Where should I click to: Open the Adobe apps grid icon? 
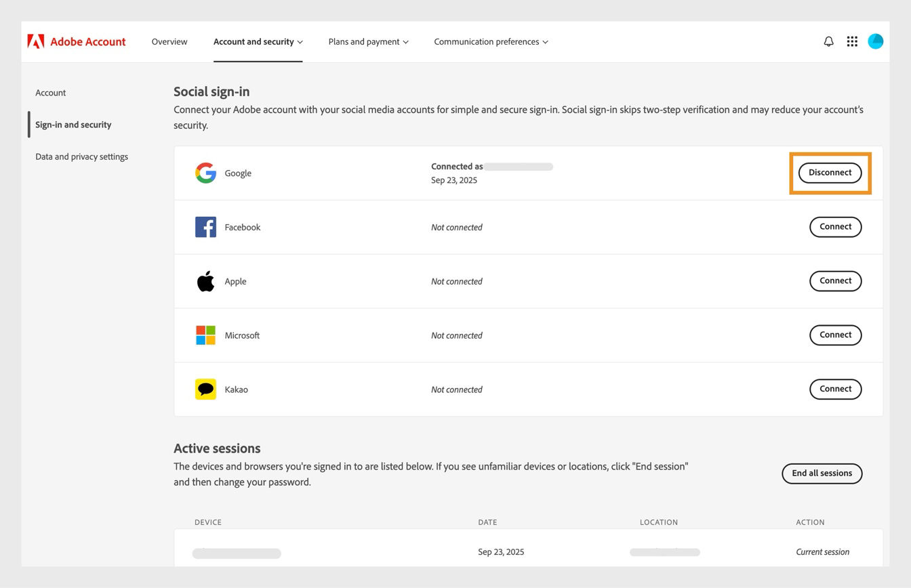(x=852, y=41)
